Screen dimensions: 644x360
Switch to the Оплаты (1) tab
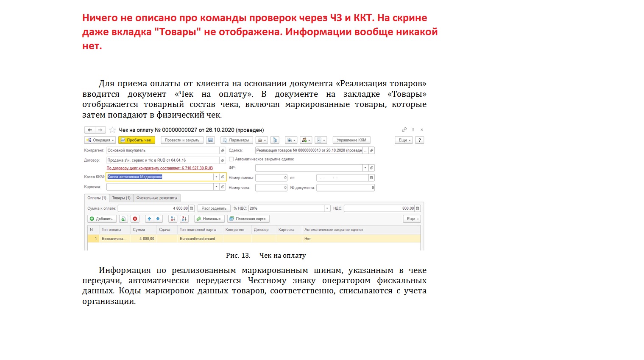(97, 198)
